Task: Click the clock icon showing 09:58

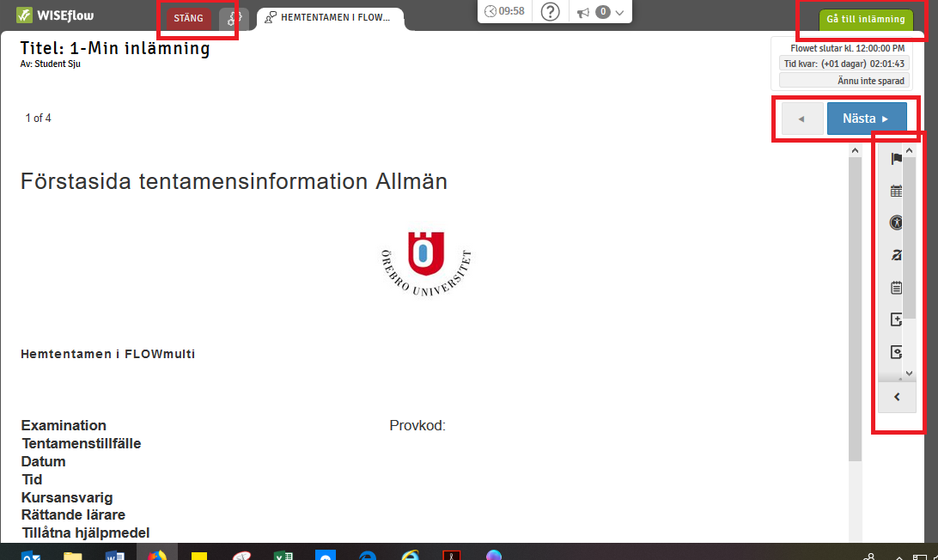Action: click(504, 11)
